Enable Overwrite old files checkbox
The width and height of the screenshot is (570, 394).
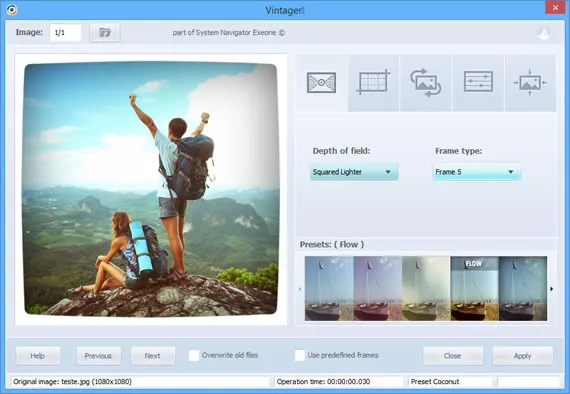coord(194,355)
